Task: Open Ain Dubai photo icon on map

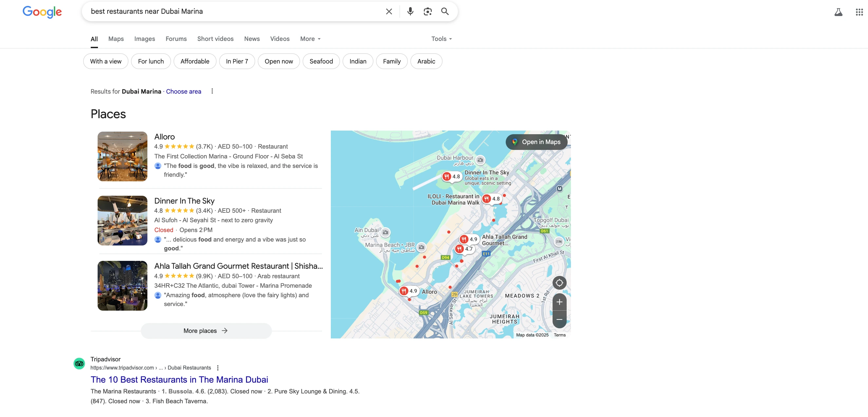Action: pos(386,232)
